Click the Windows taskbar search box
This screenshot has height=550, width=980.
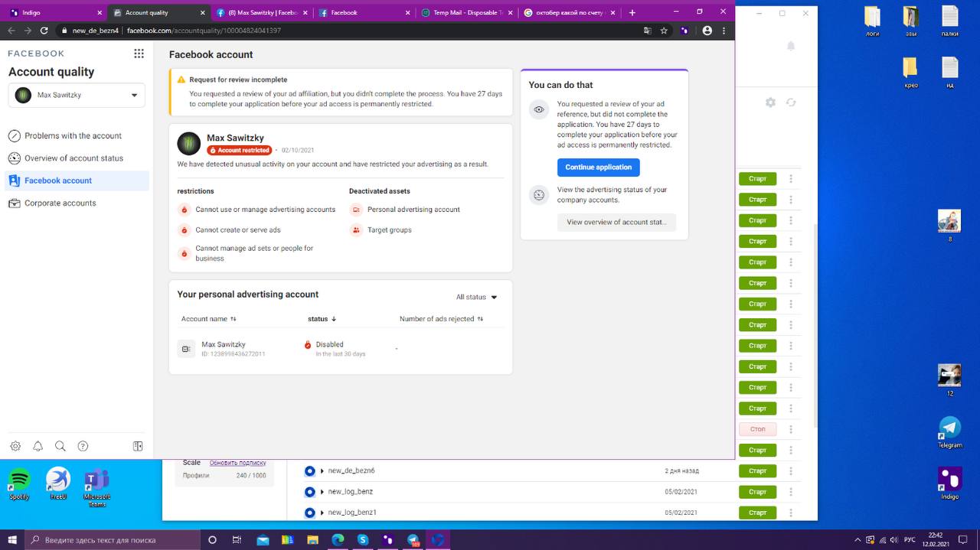click(113, 540)
